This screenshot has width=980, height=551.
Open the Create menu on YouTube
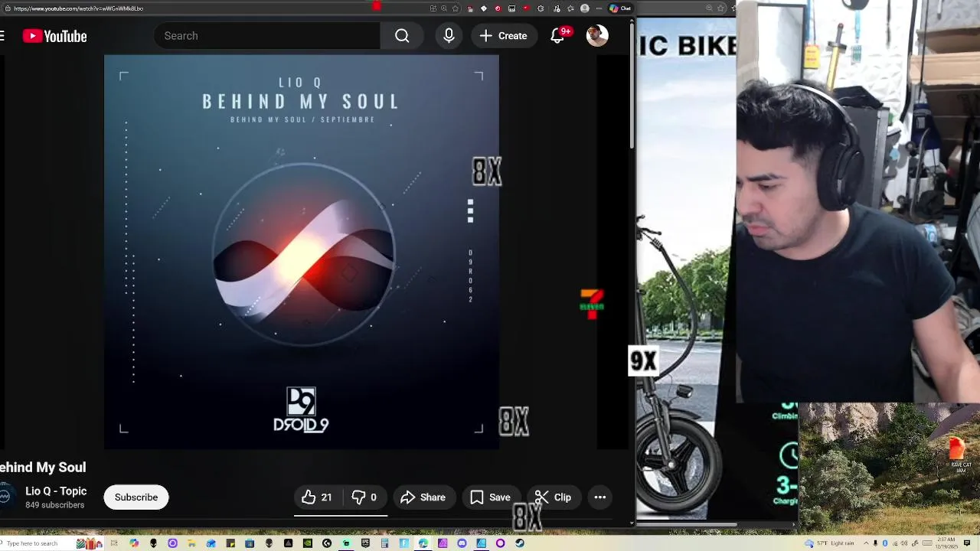point(503,36)
